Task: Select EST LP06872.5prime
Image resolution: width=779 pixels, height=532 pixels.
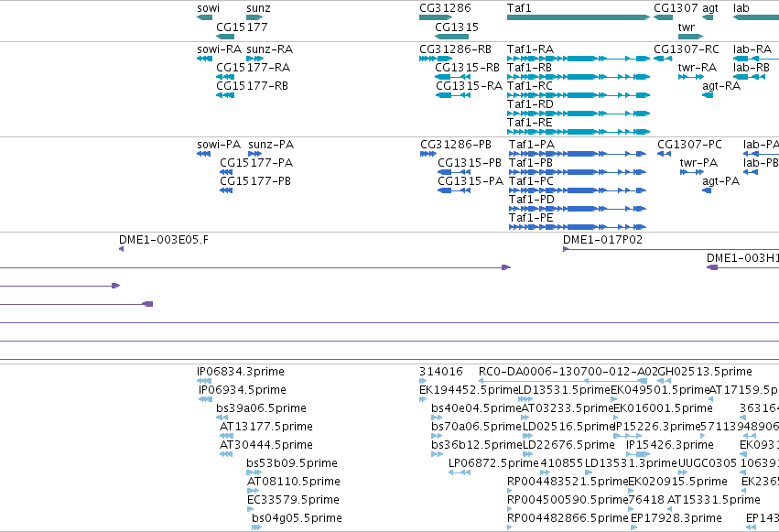Action: [493, 463]
